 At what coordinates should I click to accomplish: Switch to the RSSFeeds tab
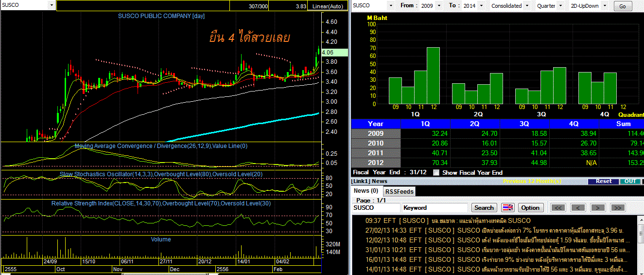[x=400, y=191]
